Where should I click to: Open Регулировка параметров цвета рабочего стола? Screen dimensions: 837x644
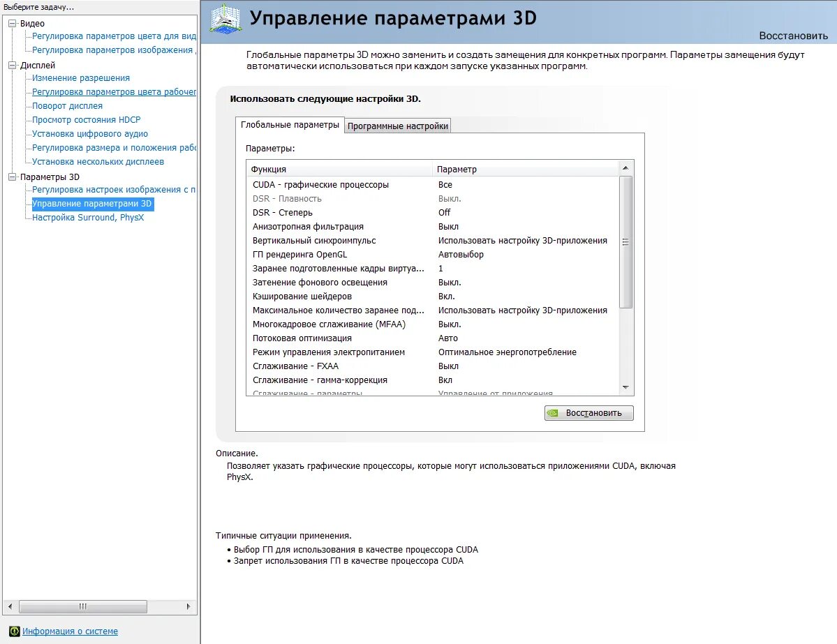[x=114, y=92]
